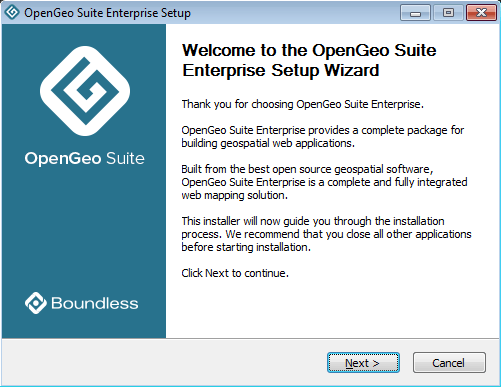
Task: Click the 'complete package for building geospatial' paragraph
Action: (x=322, y=136)
